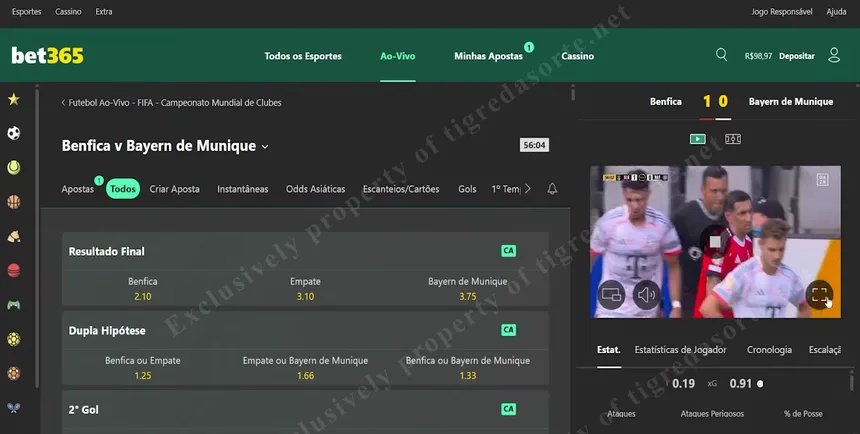Go back to Futebol Ao-Vivo breadcrumb
Viewport: 860px width, 434px height.
(171, 103)
